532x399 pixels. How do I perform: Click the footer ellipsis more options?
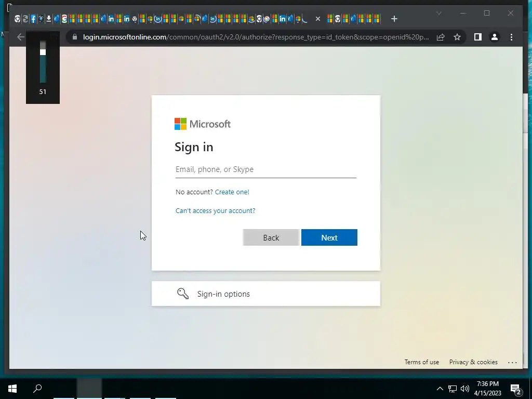coord(512,362)
